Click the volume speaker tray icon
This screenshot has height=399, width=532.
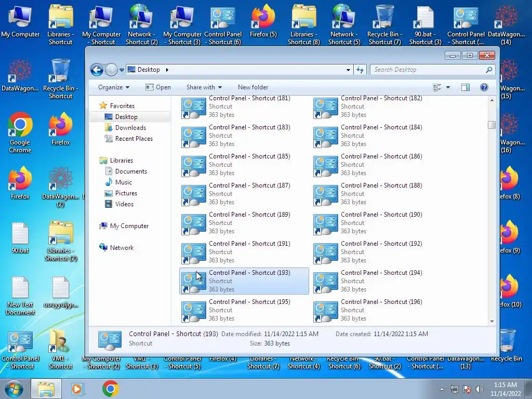(x=480, y=389)
